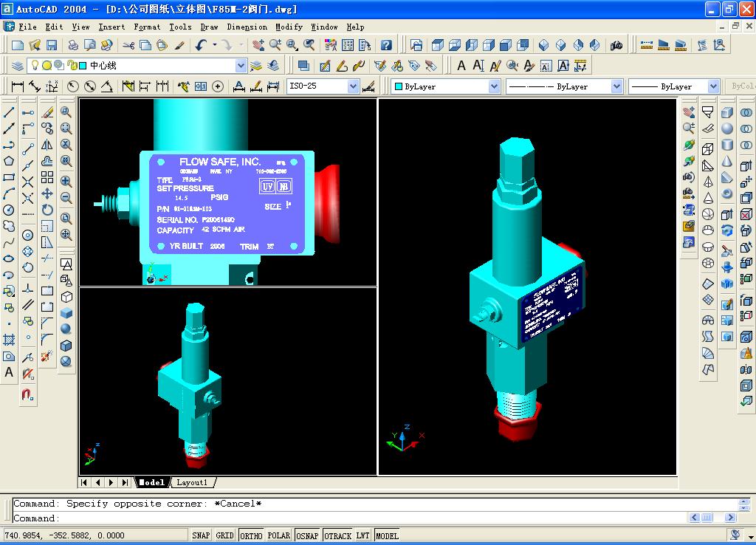Image resolution: width=756 pixels, height=545 pixels.
Task: Go to first layout tab arrow
Action: click(84, 482)
